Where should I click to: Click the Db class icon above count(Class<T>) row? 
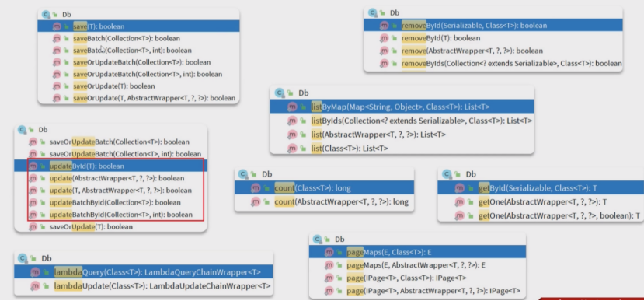click(x=244, y=175)
